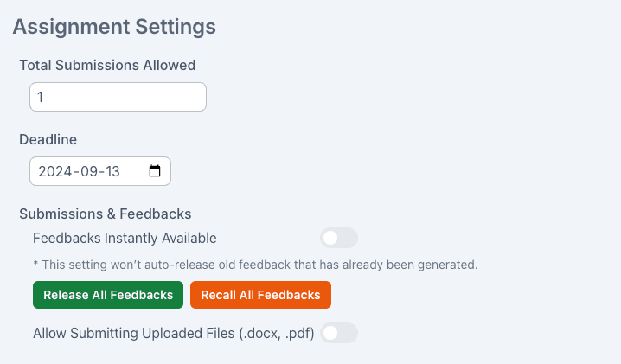
Task: Enable Allow Submitting Uploaded Files switch
Action: coord(339,333)
